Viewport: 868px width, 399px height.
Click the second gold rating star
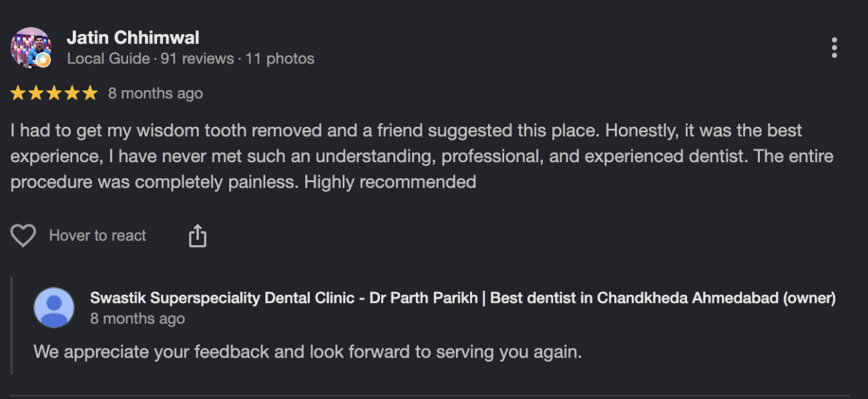(x=36, y=93)
